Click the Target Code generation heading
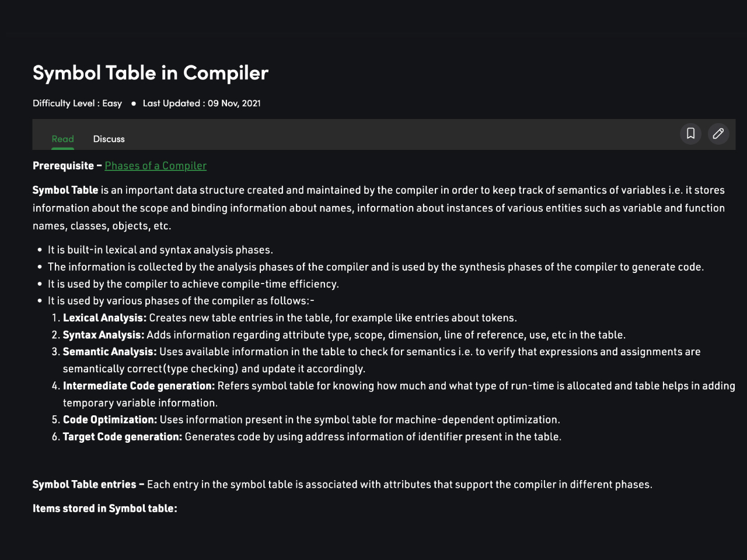 [x=123, y=436]
